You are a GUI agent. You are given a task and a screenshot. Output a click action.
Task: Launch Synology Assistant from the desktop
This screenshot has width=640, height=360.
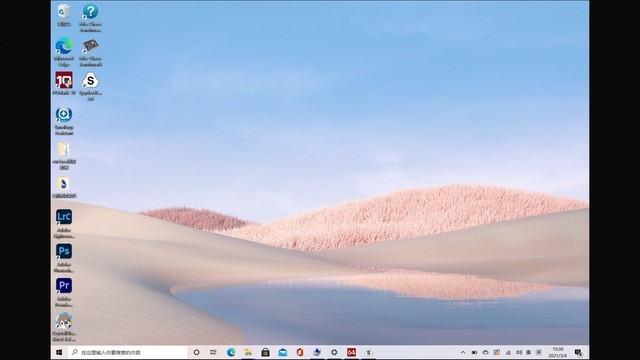coord(64,121)
